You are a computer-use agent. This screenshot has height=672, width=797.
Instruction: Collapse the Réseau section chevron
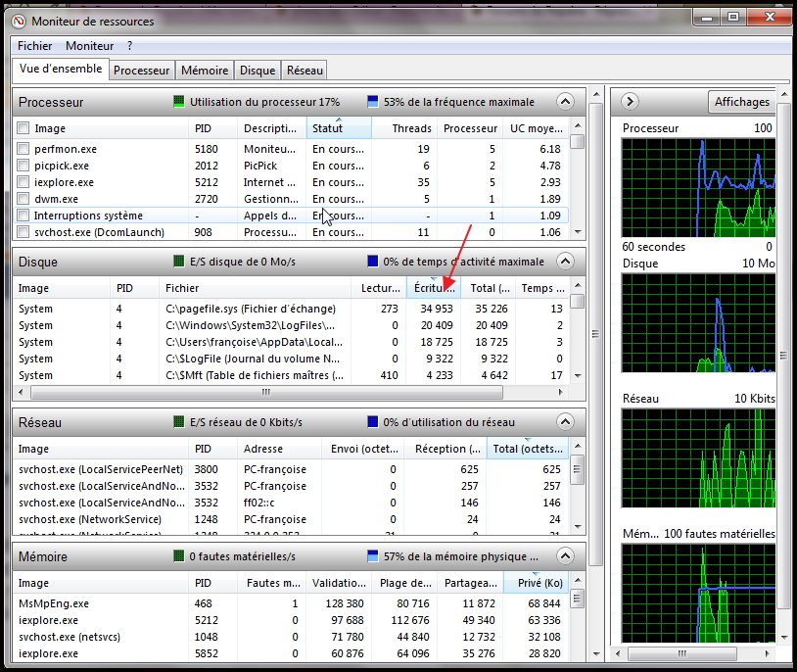564,422
